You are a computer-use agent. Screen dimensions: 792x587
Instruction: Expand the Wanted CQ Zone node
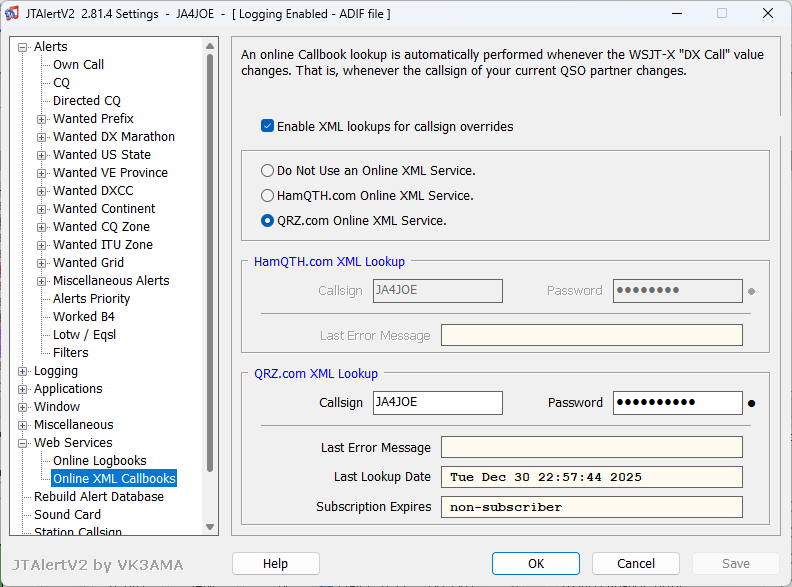[41, 227]
